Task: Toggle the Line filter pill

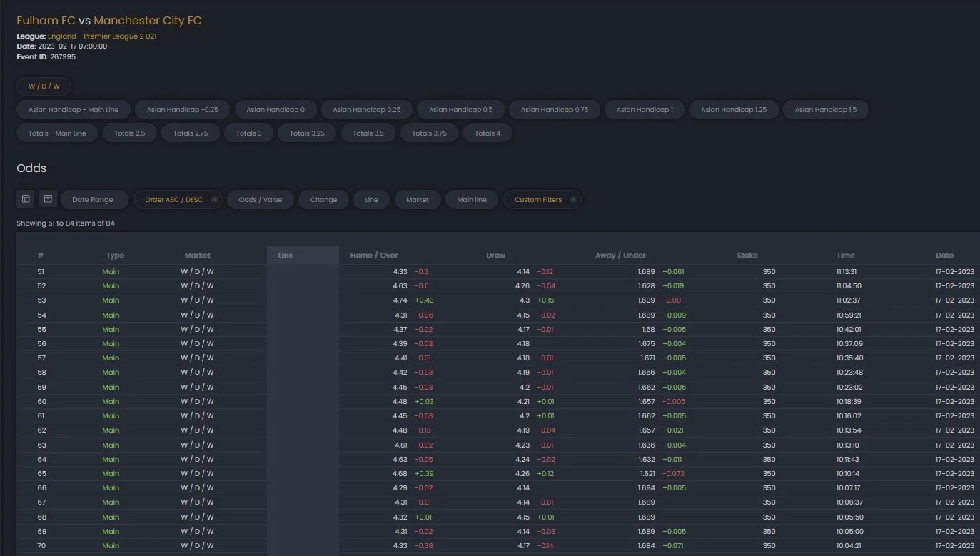Action: pos(371,200)
